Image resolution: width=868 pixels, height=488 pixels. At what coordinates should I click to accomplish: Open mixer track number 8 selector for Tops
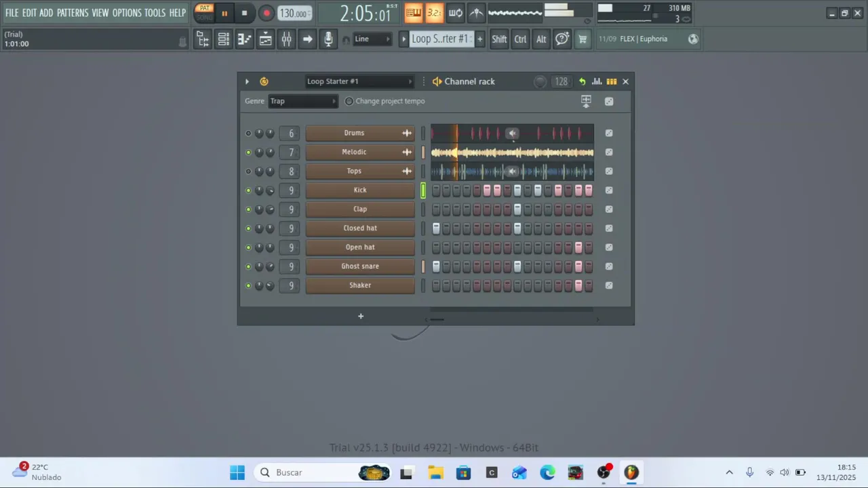tap(291, 171)
